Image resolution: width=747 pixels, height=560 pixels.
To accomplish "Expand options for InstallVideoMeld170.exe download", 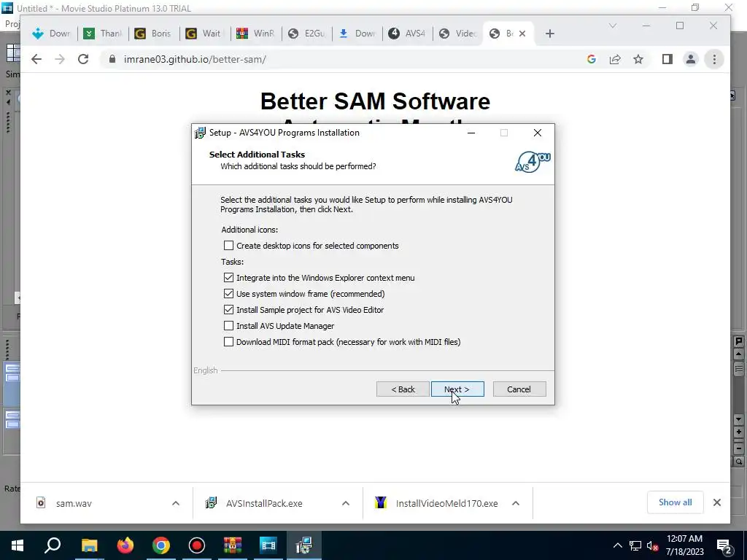I will (516, 503).
